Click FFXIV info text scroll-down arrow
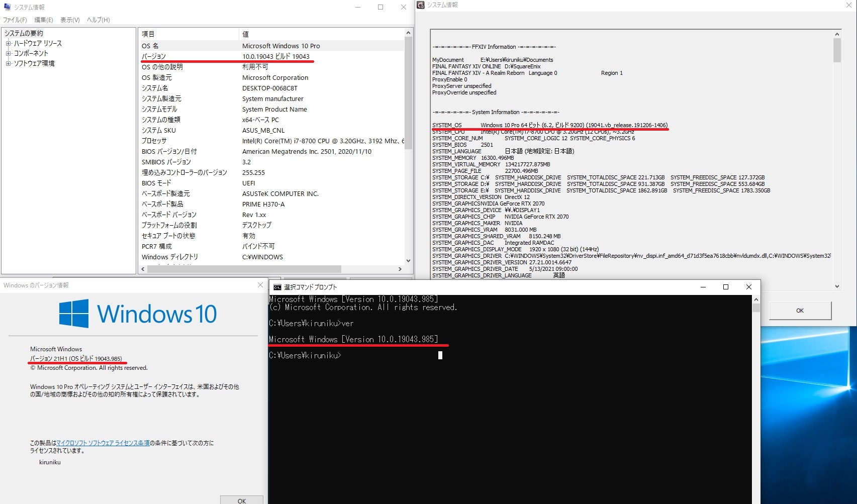Screen dimensions: 857x504 tap(837, 286)
